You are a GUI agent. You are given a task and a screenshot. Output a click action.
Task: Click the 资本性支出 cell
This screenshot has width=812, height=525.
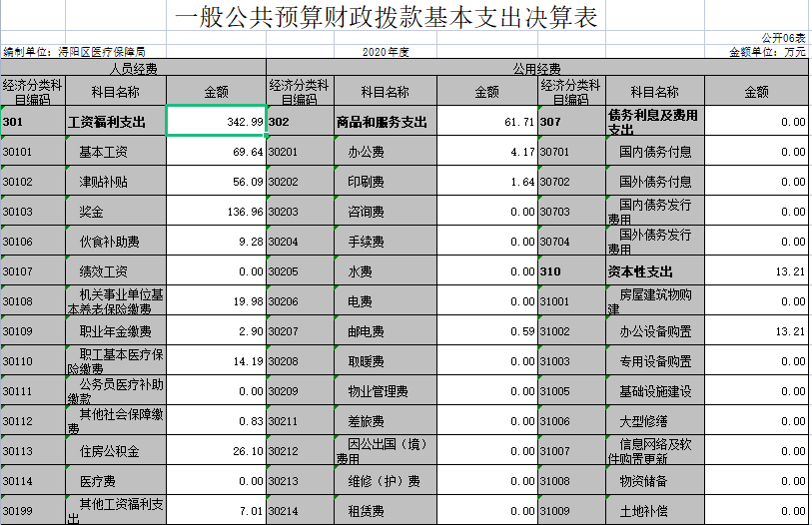[x=654, y=271]
